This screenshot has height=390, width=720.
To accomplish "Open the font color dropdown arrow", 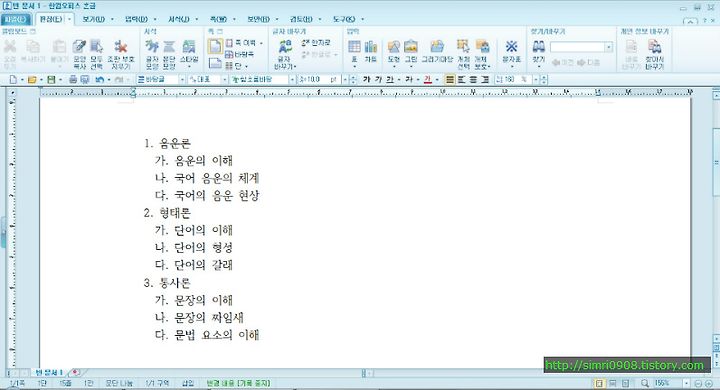I will tap(437, 79).
